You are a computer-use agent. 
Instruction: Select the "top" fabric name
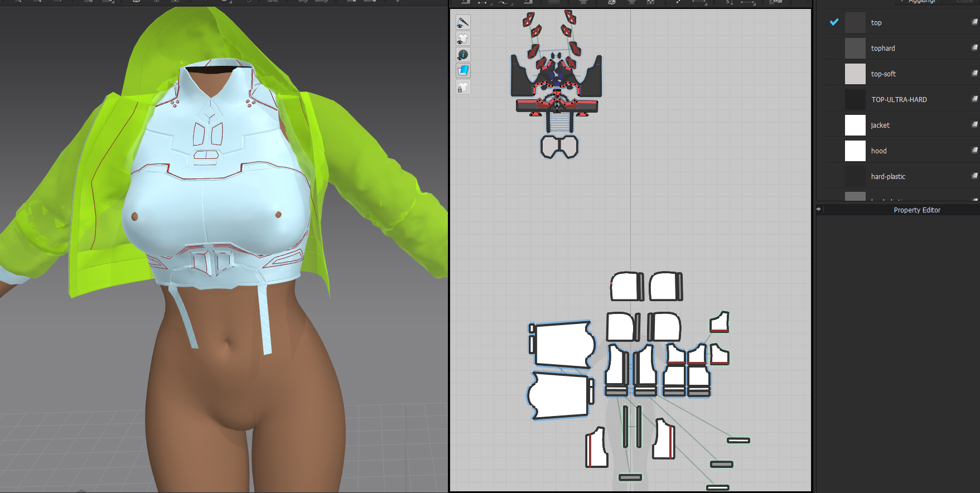pos(876,23)
